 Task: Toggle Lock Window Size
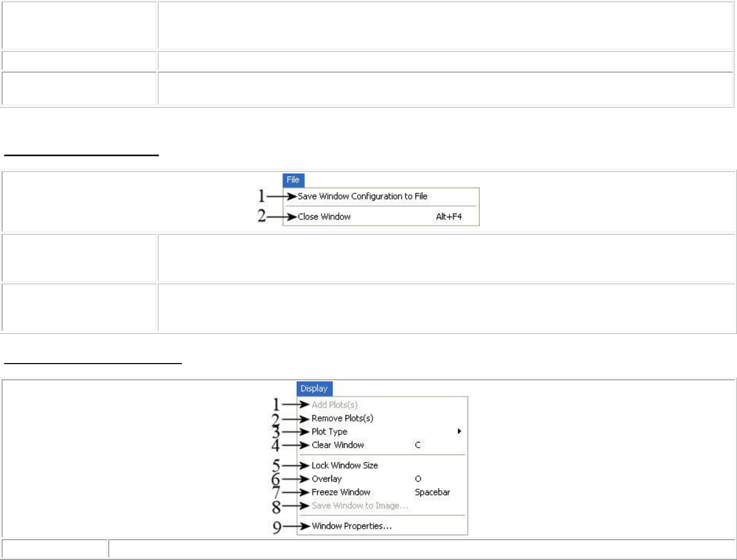344,465
